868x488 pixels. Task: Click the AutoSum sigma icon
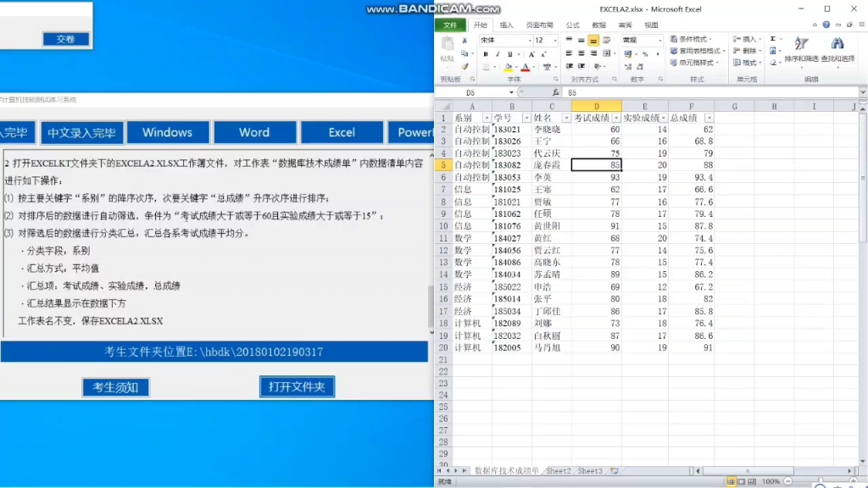click(772, 37)
